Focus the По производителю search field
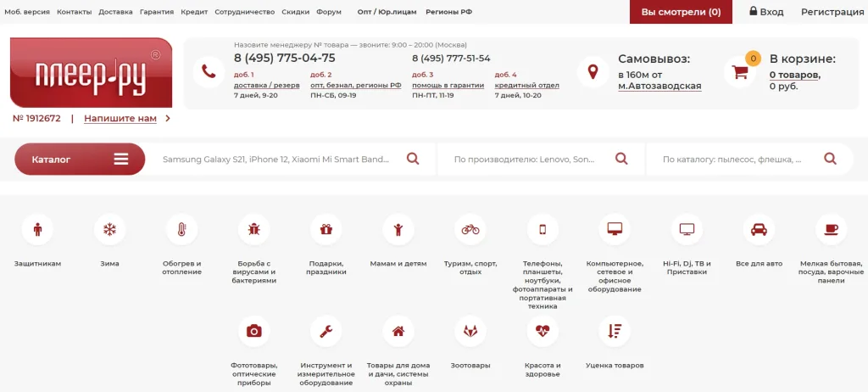The image size is (868, 392). click(525, 160)
